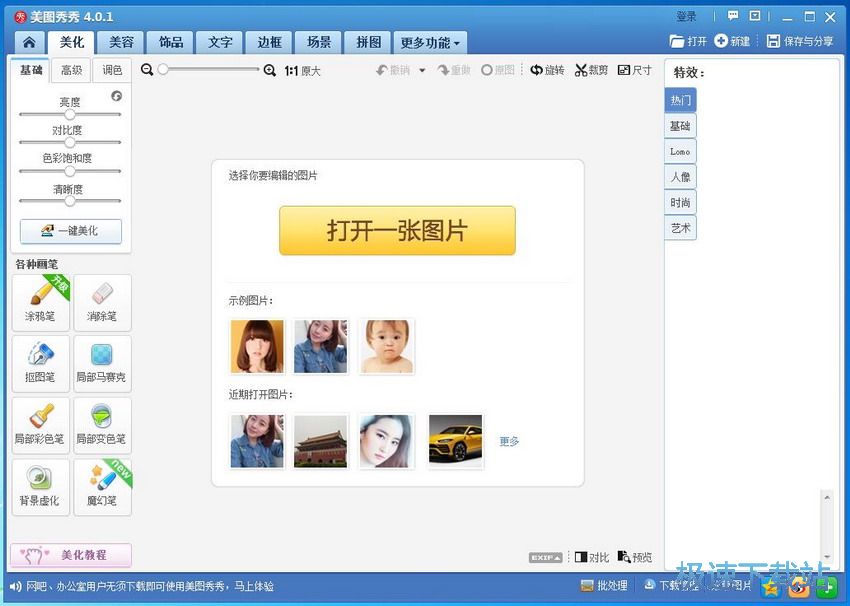The height and width of the screenshot is (606, 850).
Task: Reset adjustments with the circular arrow icon
Action: click(x=117, y=96)
